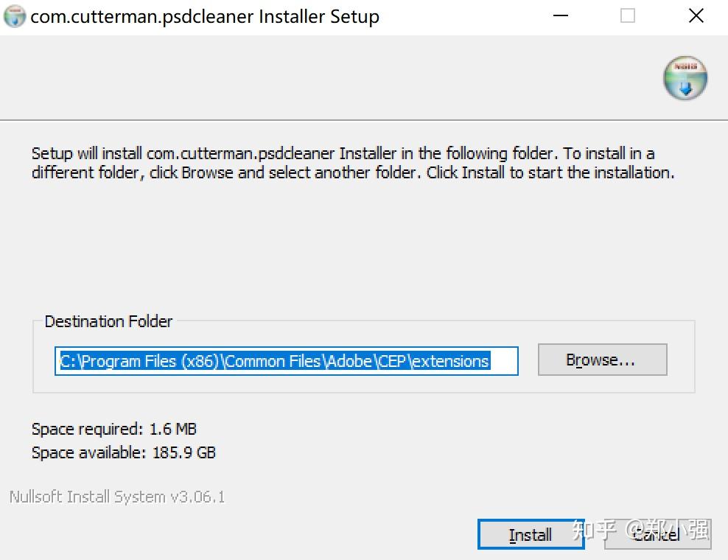
Task: Click the Nullsoft Install System v3.06.1 label
Action: click(117, 497)
